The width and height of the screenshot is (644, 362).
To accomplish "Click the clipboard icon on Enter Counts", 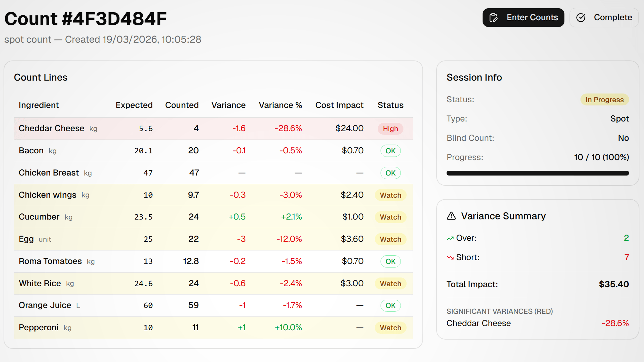I will click(x=493, y=18).
